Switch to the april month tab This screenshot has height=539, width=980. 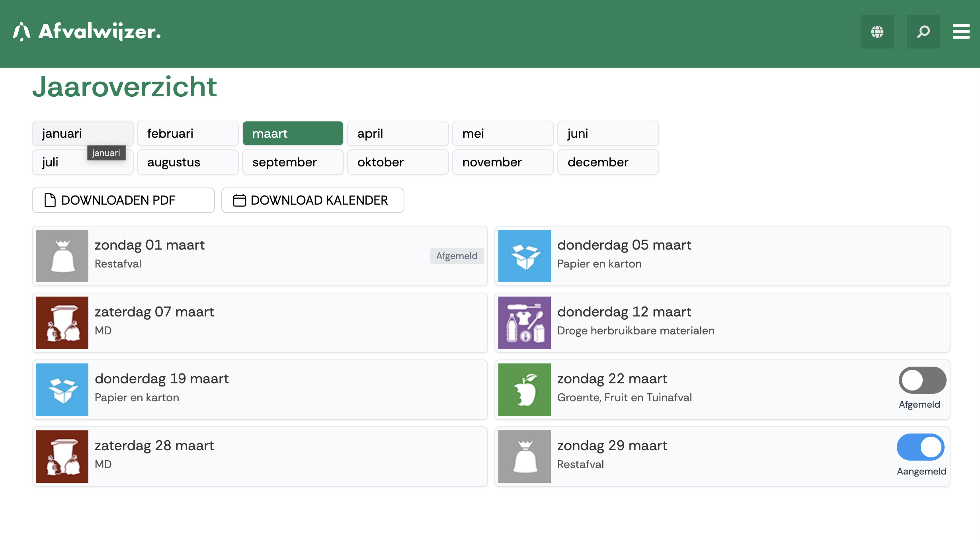click(398, 133)
